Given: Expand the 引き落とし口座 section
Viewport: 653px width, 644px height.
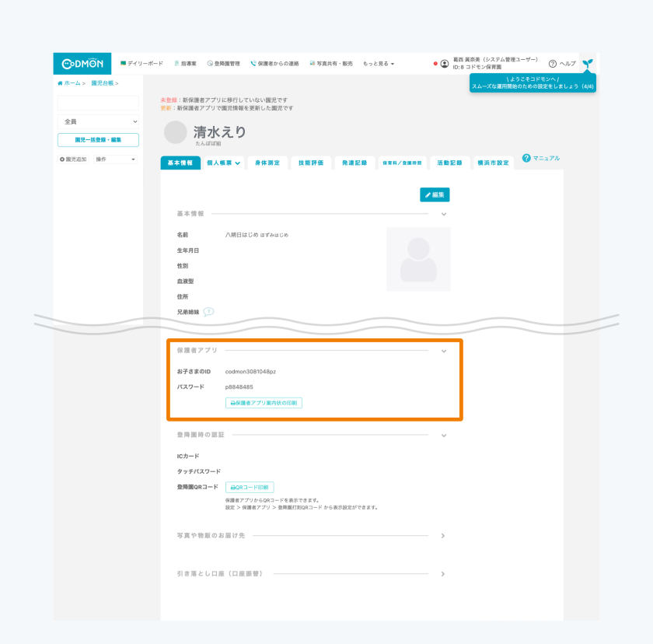Looking at the screenshot, I should click(443, 574).
